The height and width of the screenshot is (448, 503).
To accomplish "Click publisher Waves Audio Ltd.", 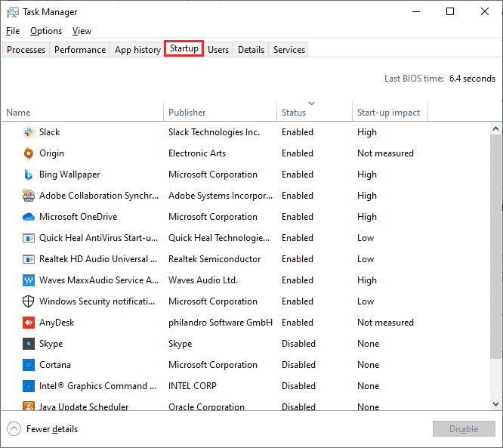I will point(203,280).
